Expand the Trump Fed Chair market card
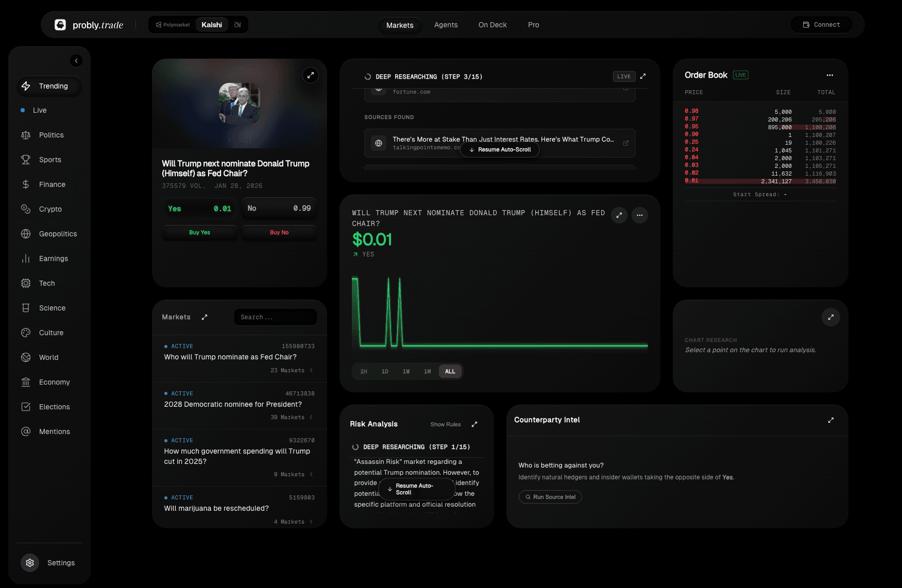The height and width of the screenshot is (588, 902). pos(310,75)
